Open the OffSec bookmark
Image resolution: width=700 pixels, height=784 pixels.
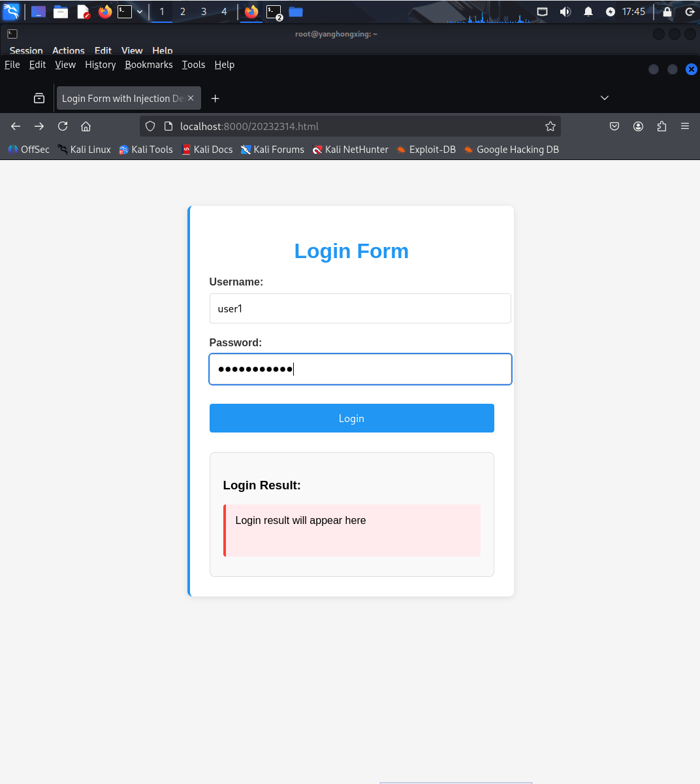pos(29,150)
